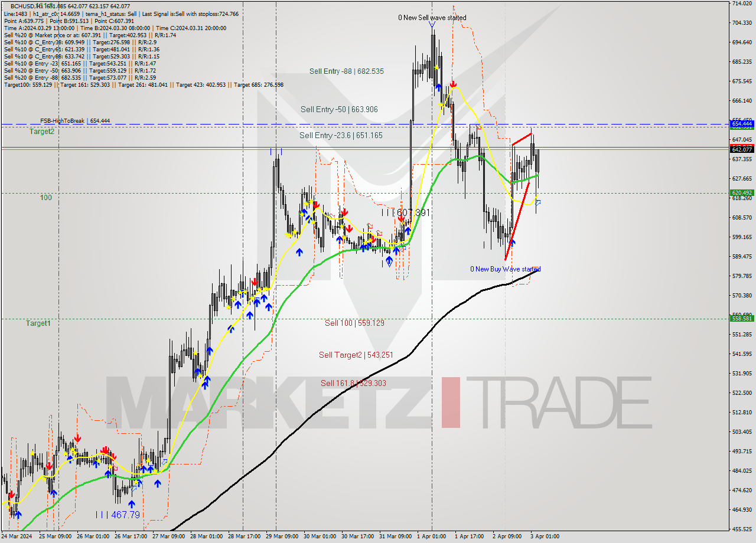This screenshot has width=756, height=543.
Task: Click the '1 Apr 17:00' time axis label
Action: [x=470, y=537]
